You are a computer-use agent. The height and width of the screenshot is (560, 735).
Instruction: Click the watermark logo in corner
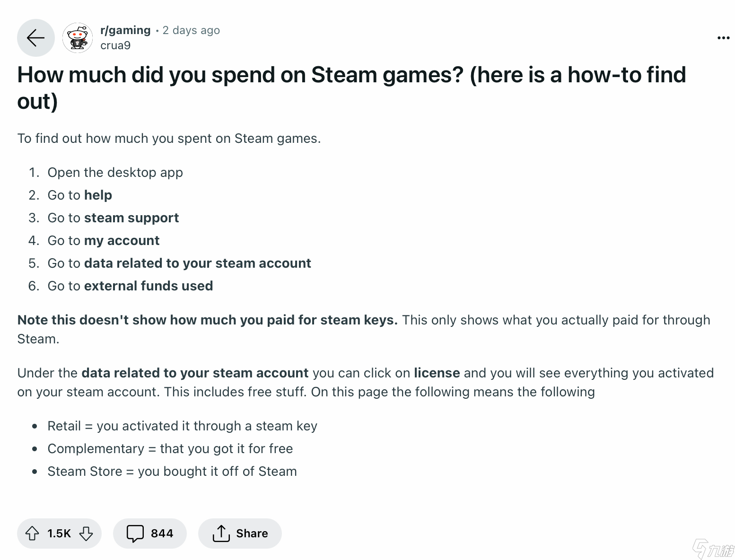[x=712, y=549]
